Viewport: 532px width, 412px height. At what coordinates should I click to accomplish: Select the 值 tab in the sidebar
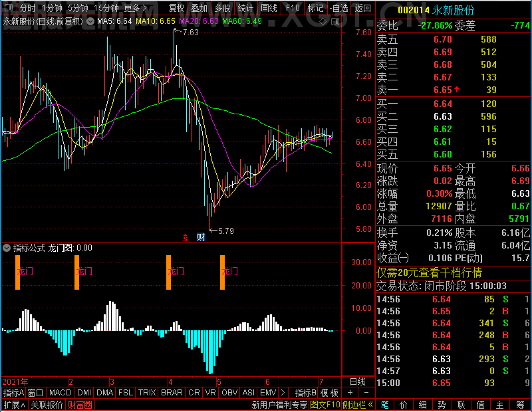(480, 405)
